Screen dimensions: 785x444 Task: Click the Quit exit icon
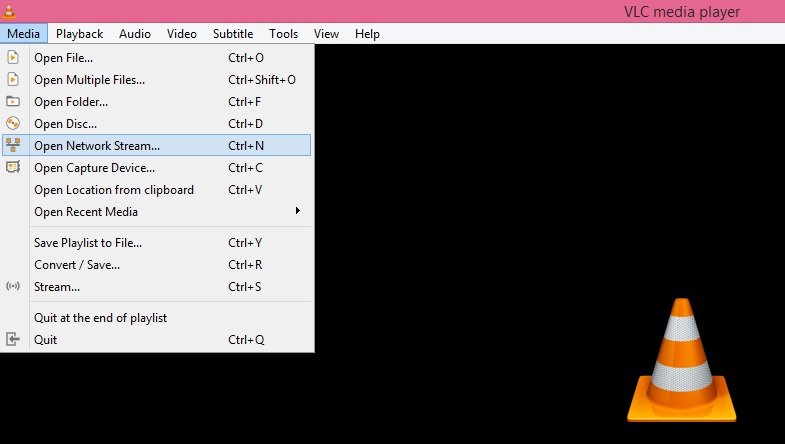click(x=13, y=339)
